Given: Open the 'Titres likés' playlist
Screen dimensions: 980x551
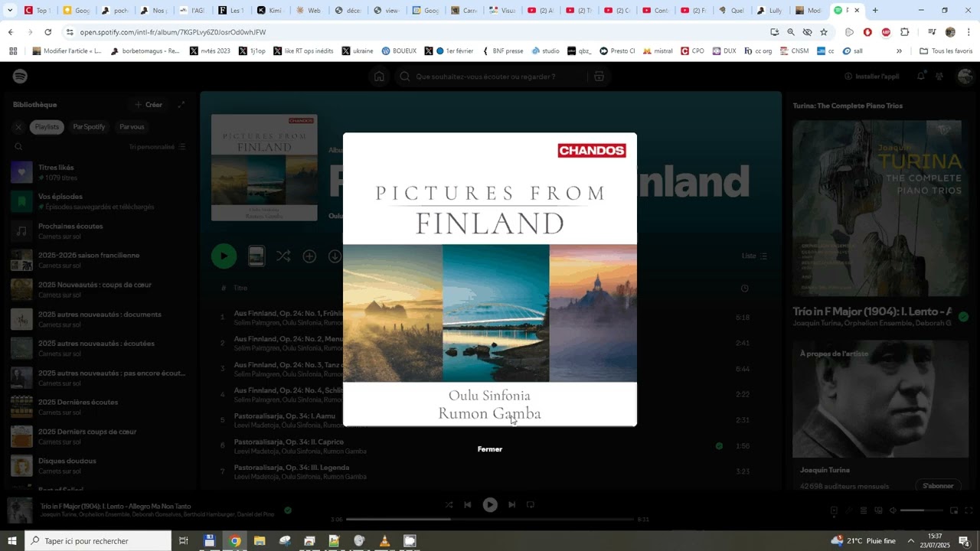Looking at the screenshot, I should (100, 172).
